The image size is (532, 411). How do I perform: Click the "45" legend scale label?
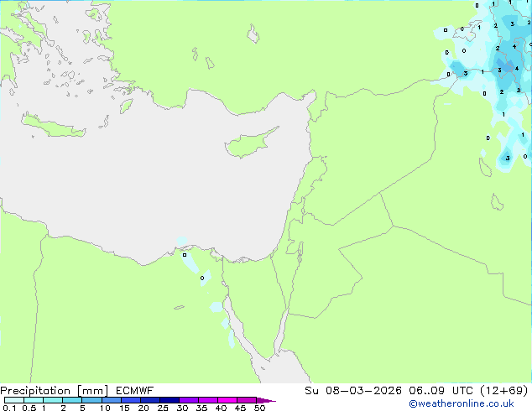(x=240, y=408)
